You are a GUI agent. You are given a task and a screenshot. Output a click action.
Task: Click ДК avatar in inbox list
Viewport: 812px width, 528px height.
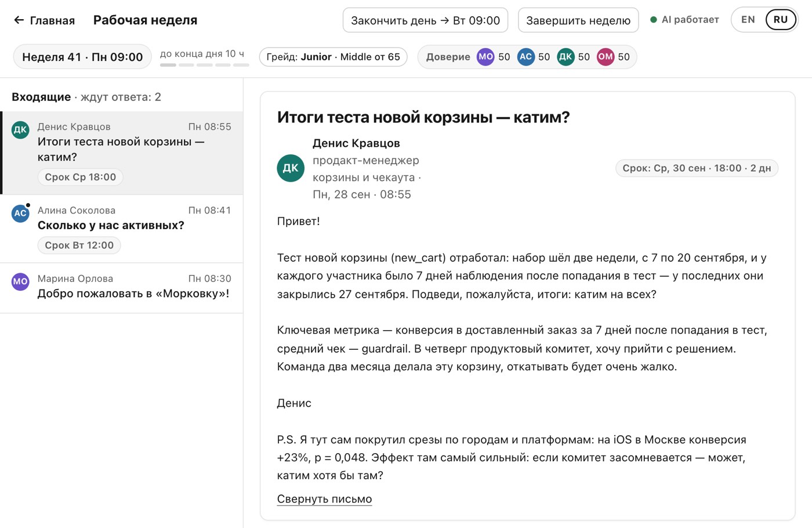(20, 129)
